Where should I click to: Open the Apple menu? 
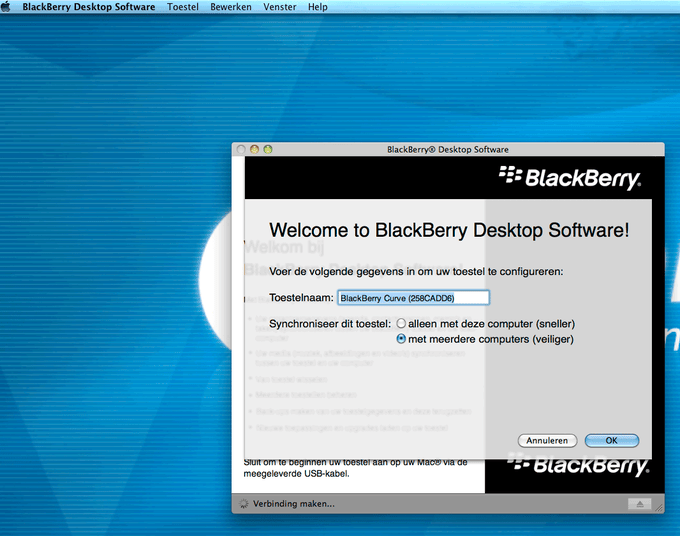(x=6, y=7)
